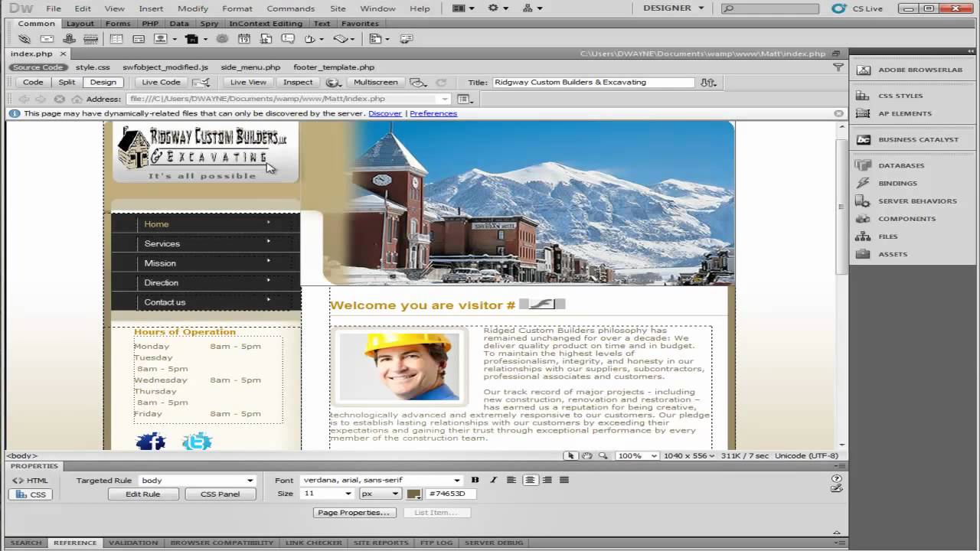Viewport: 980px width, 551px height.
Task: Set Align Left in Properties panel
Action: point(511,480)
